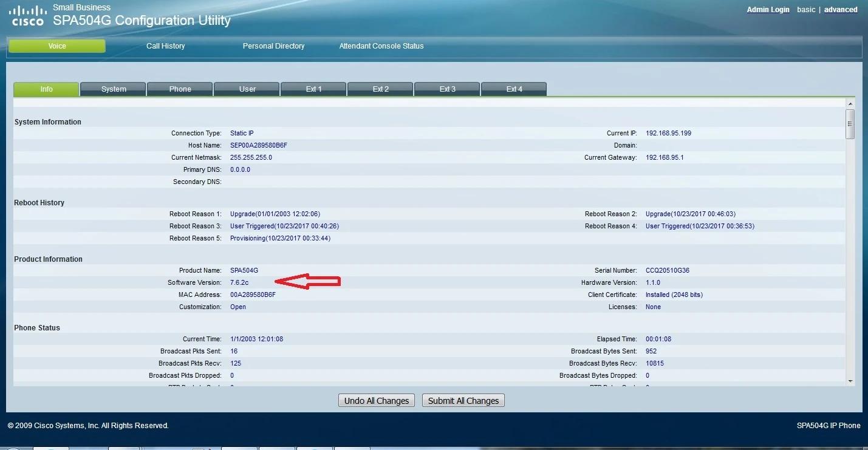Click the Admin Login link

click(x=768, y=10)
